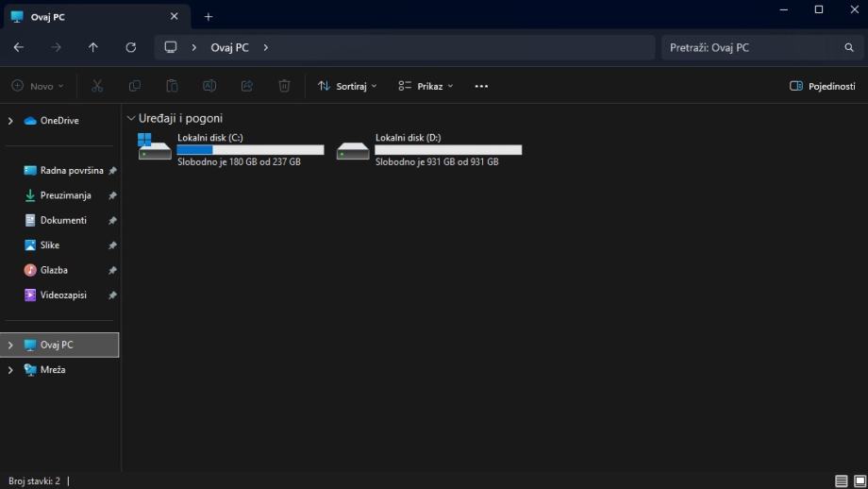Screen dimensions: 868x489
Task: Click the pin icon beside Videozapisi
Action: [x=112, y=295]
